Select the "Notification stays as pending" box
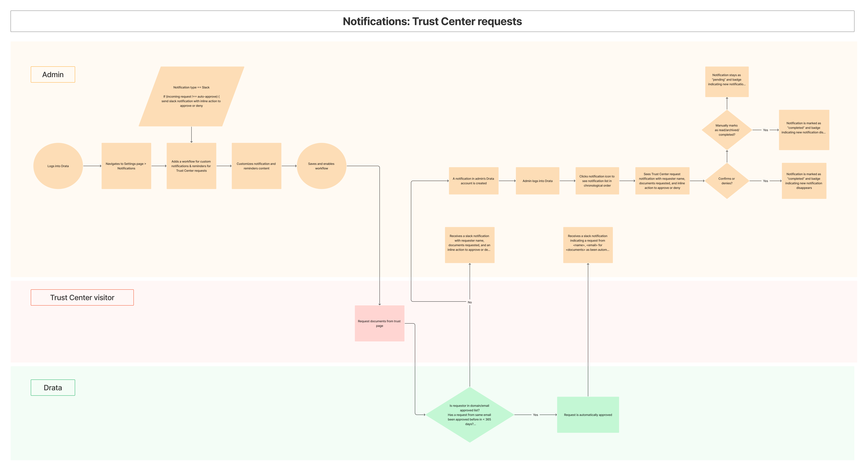This screenshot has height=471, width=868. tap(727, 81)
